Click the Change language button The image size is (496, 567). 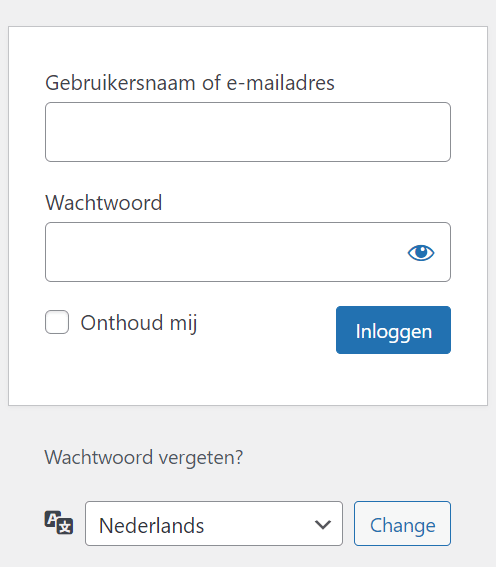point(402,523)
